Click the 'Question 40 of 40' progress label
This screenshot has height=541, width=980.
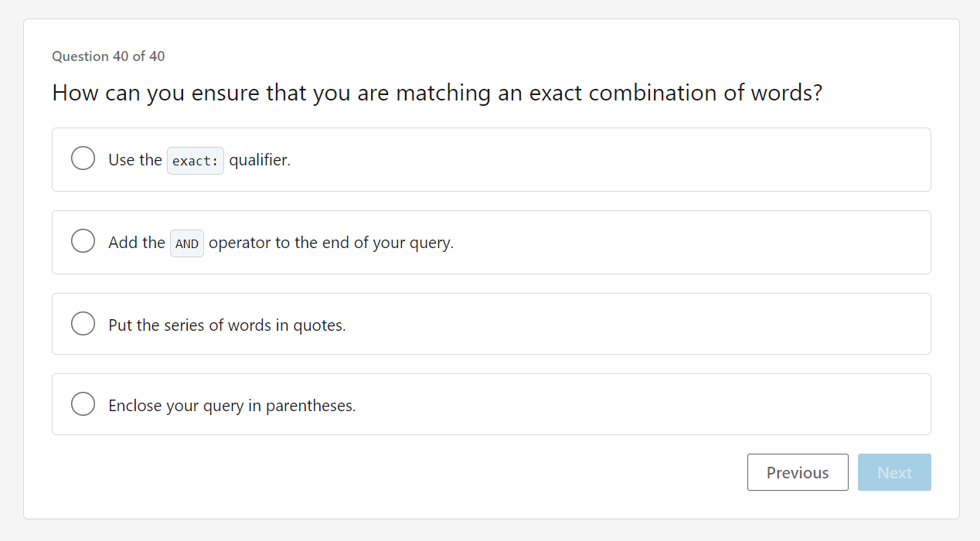(108, 56)
